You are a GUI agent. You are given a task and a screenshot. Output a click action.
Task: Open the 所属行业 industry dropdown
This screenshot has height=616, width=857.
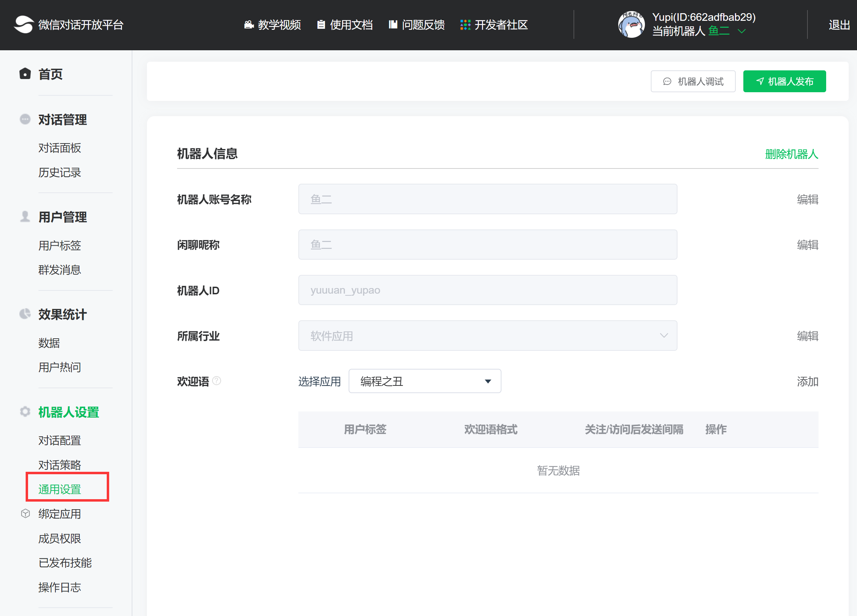click(488, 336)
